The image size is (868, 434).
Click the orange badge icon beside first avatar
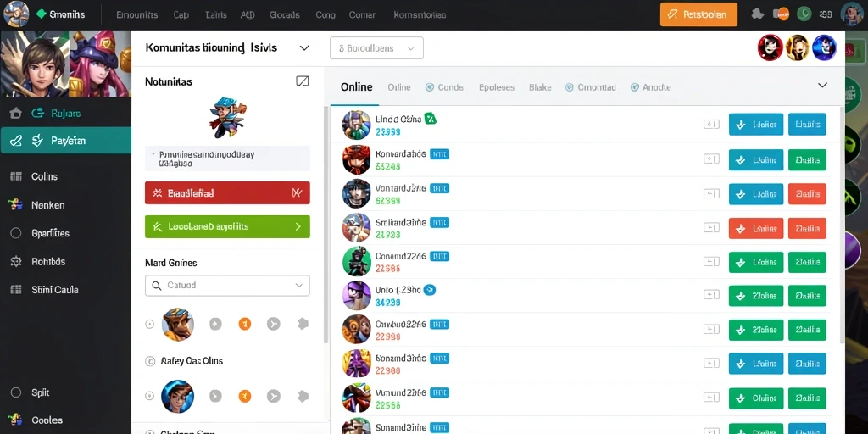click(x=244, y=324)
